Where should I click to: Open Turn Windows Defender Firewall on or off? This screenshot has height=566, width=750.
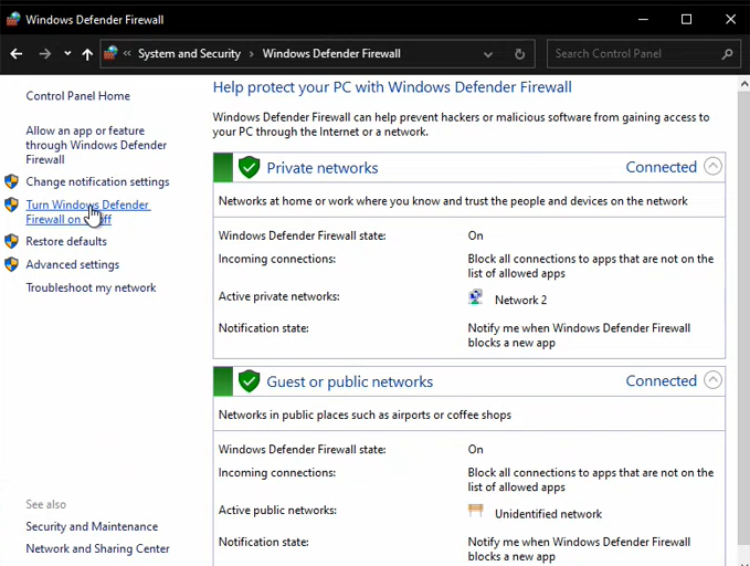(88, 212)
